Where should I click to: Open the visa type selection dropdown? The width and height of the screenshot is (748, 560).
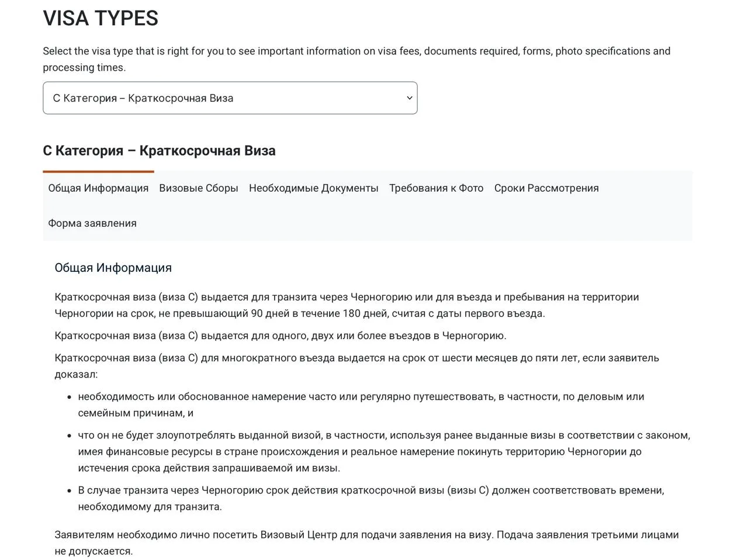point(230,98)
